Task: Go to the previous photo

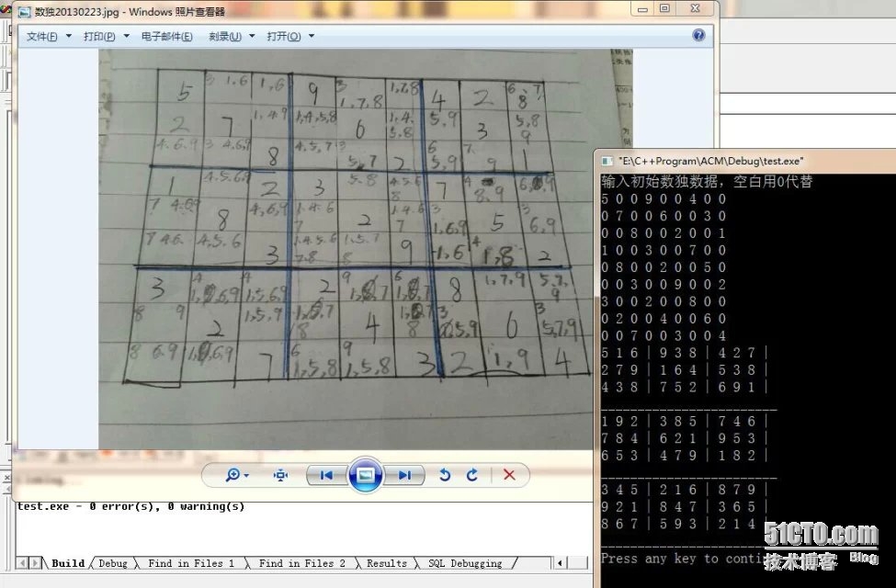Action: tap(326, 475)
